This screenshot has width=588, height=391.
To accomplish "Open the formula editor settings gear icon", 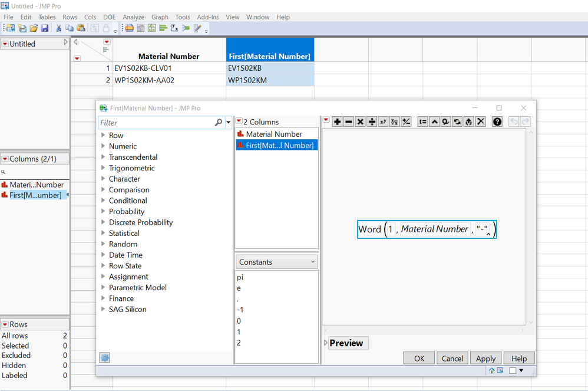I will 105,357.
